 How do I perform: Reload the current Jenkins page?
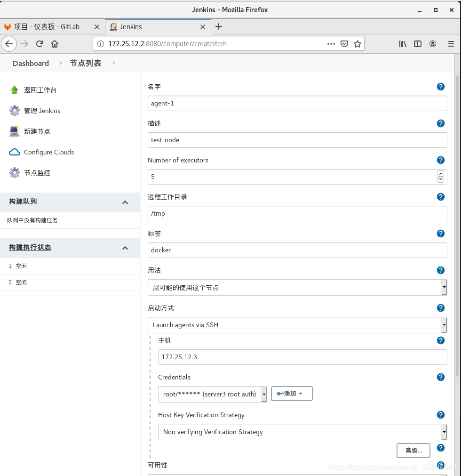pos(40,44)
